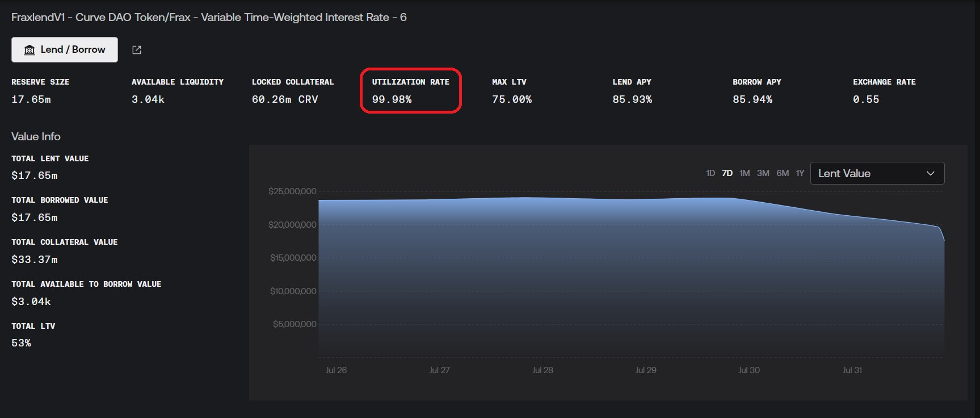
Task: Click the Total Collateral Value amount $33.37m
Action: coord(35,260)
